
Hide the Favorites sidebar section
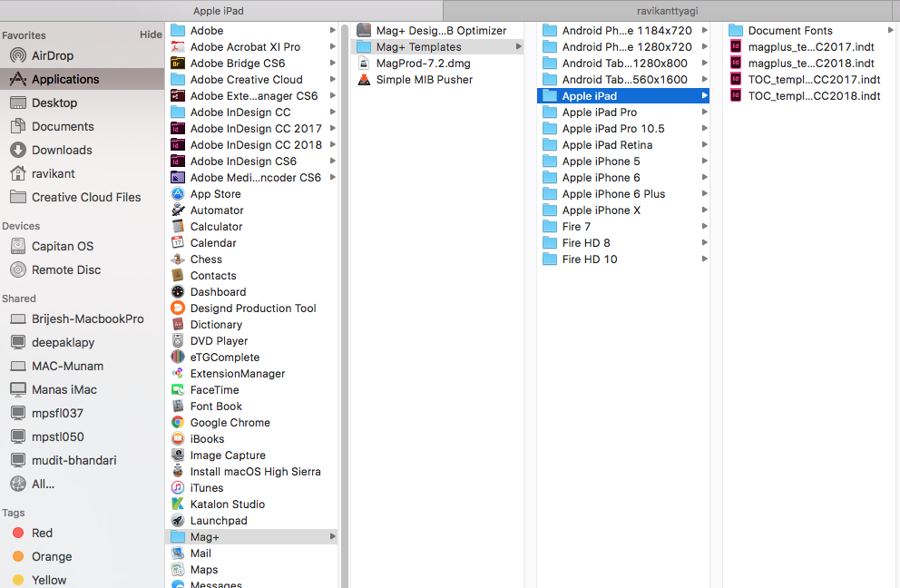(151, 34)
